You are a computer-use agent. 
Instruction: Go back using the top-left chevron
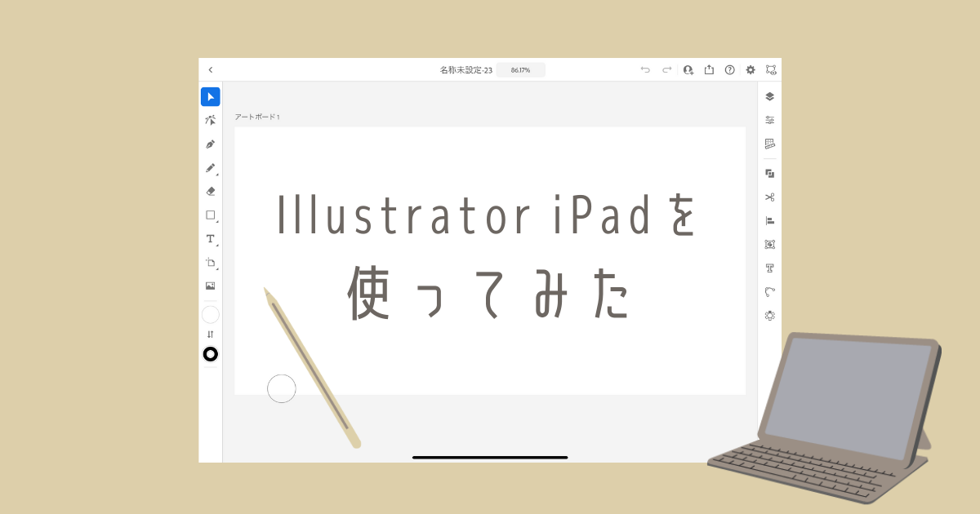pos(210,70)
